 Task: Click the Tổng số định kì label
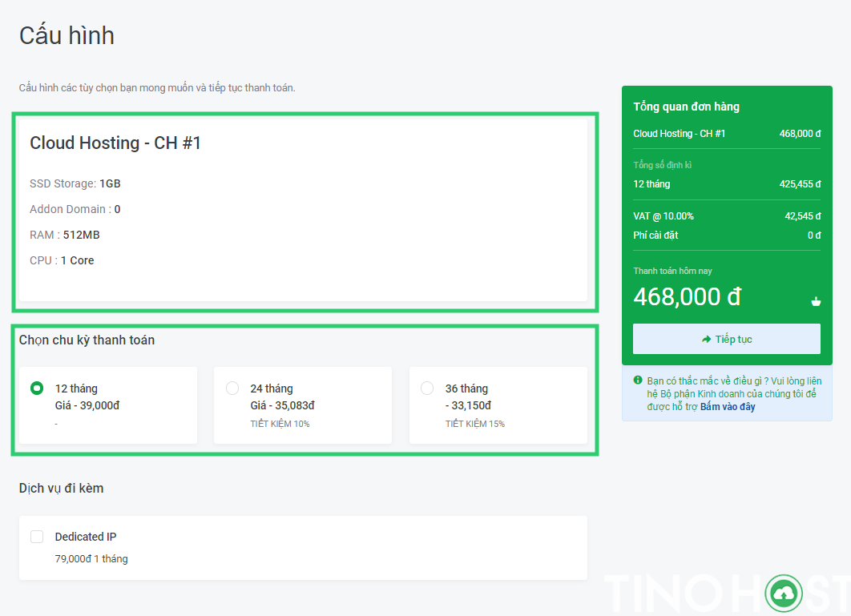click(x=662, y=165)
